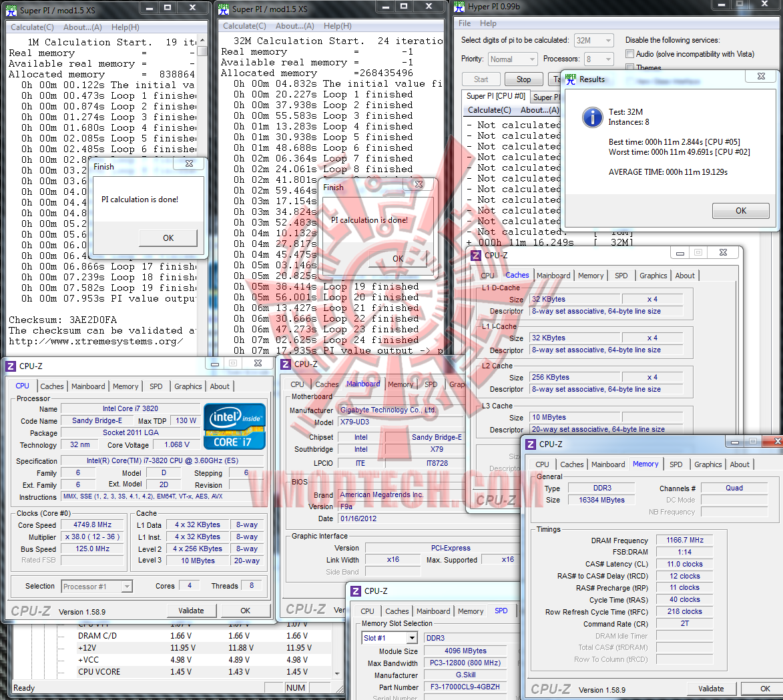Screen dimensions: 783x700
Task: Open the Processor #1 selection dropdown
Action: (x=97, y=586)
